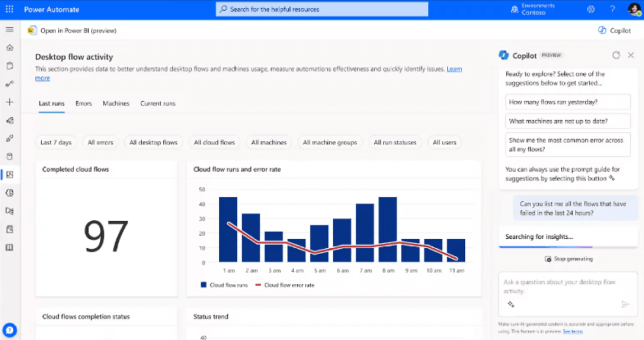Open the Last 7 days filter
644x340 pixels.
(57, 142)
